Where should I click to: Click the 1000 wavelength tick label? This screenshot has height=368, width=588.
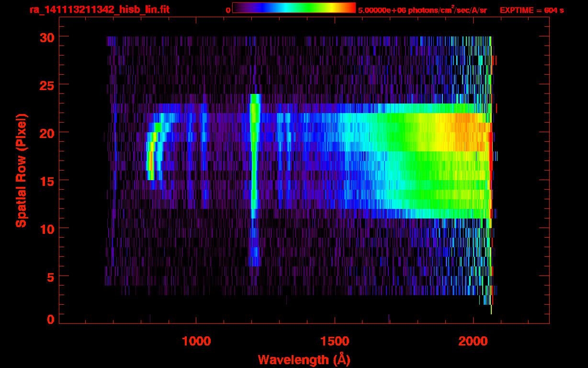click(x=196, y=341)
